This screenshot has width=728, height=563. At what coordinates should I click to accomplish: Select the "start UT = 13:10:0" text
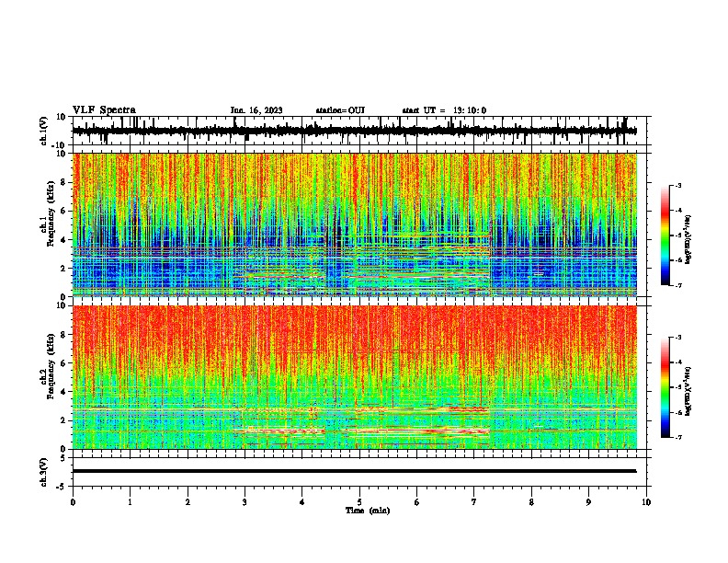point(444,110)
